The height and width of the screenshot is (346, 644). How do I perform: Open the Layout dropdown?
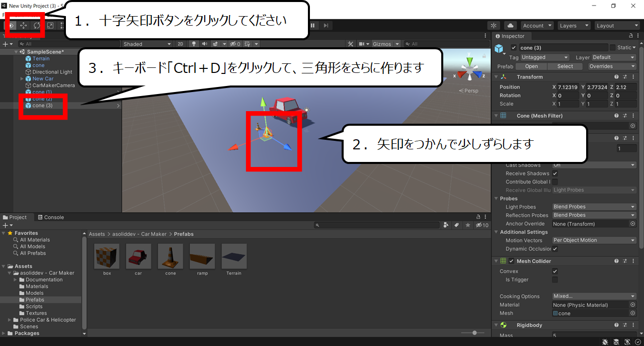616,26
